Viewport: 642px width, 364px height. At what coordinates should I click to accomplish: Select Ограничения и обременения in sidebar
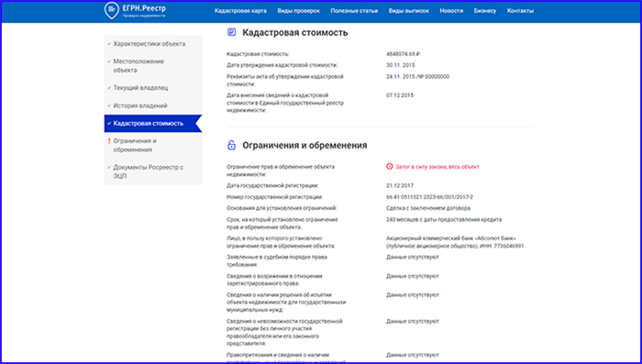click(x=153, y=146)
